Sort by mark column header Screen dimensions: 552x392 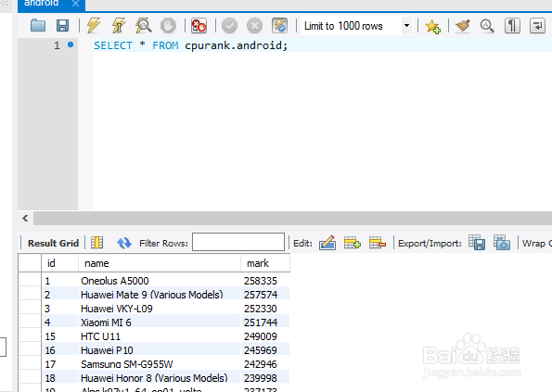tap(265, 263)
